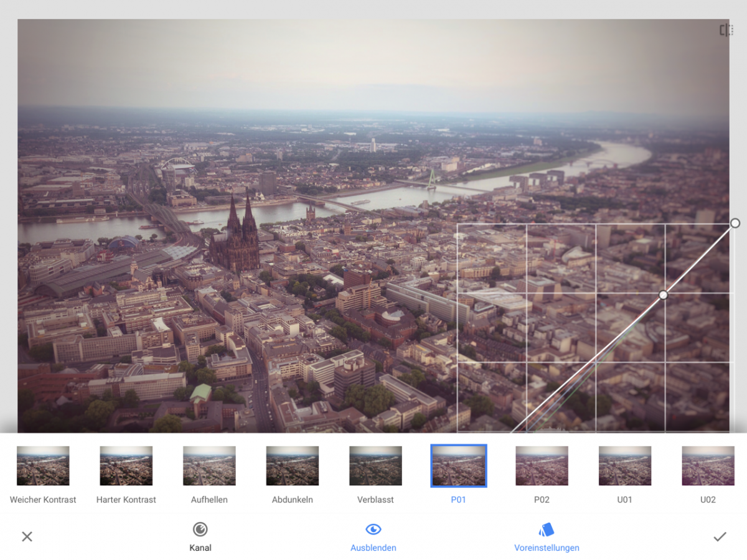Image resolution: width=747 pixels, height=560 pixels.
Task: Open the Voreinstellungen presets panel
Action: point(547,537)
